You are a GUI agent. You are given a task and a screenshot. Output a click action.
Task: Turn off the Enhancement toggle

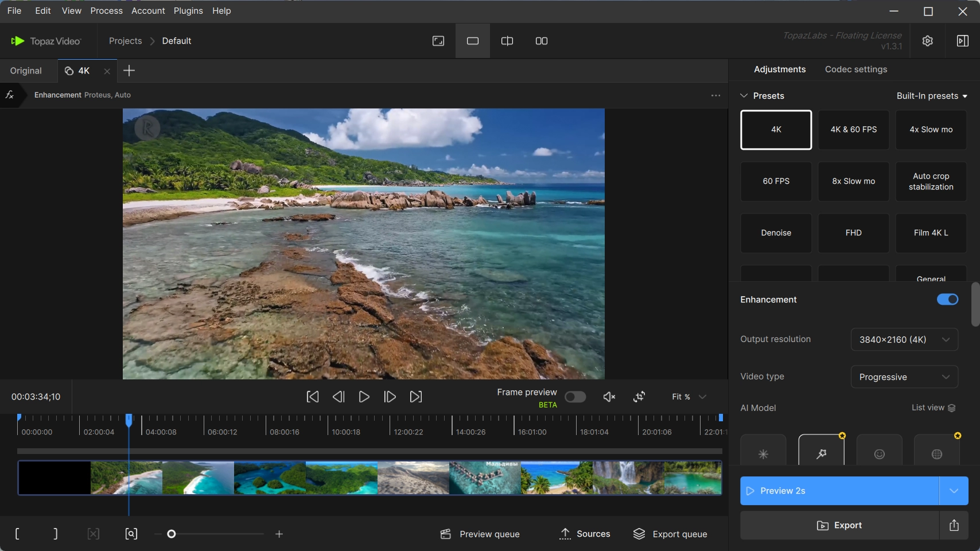947,300
